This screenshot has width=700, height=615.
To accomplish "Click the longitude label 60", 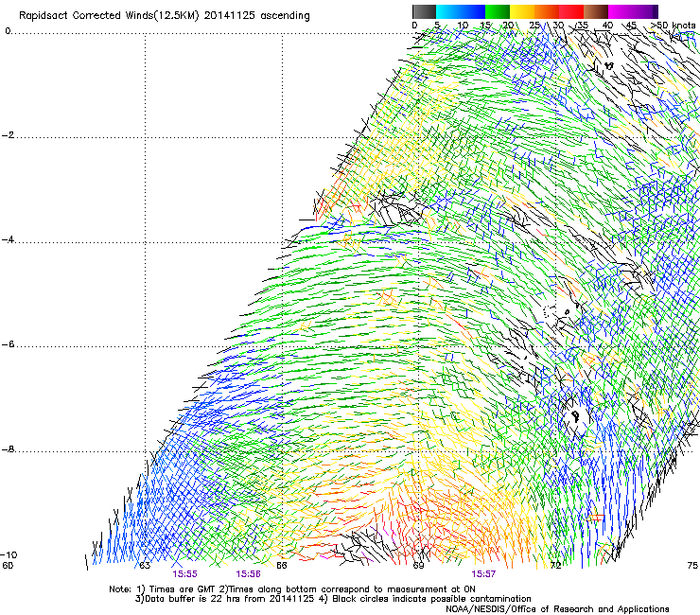I will coord(8,566).
